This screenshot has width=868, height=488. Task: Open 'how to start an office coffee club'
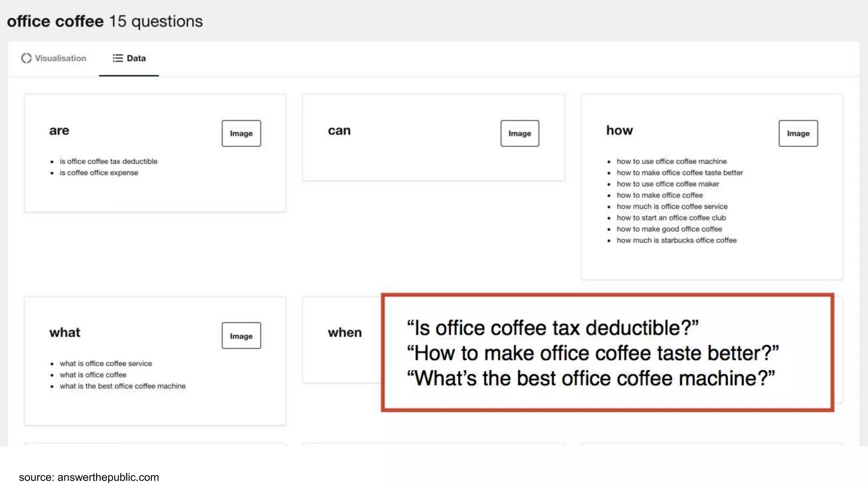[671, 218]
